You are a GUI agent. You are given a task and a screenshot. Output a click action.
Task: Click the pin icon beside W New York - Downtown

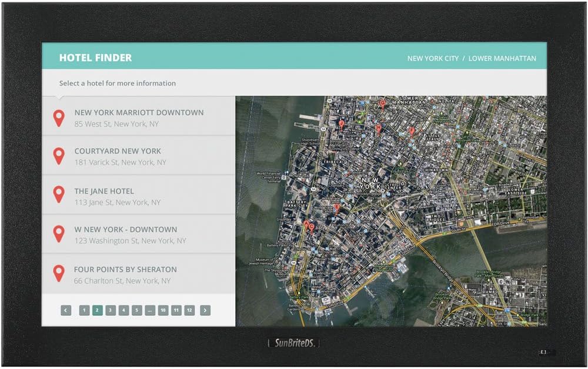point(58,234)
